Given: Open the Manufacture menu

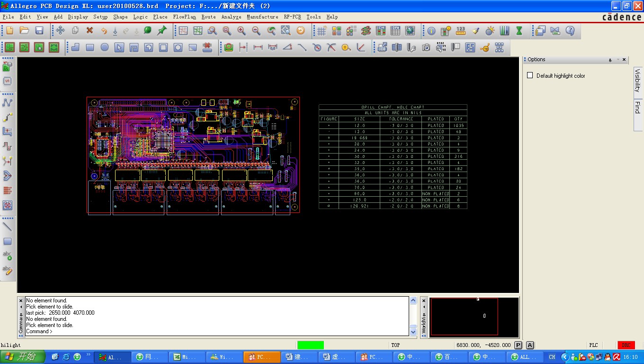Looking at the screenshot, I should [x=262, y=17].
